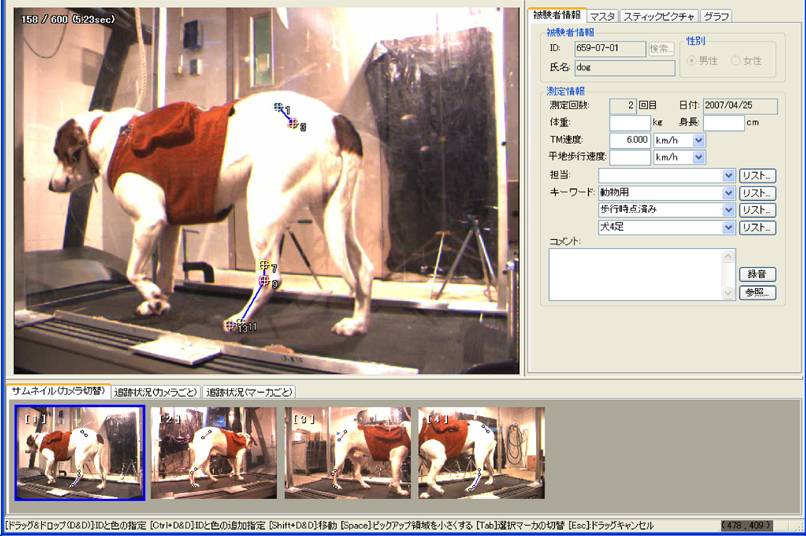Switch to camera 1 thumbnail
Viewport: 806px width, 536px height.
pos(80,452)
